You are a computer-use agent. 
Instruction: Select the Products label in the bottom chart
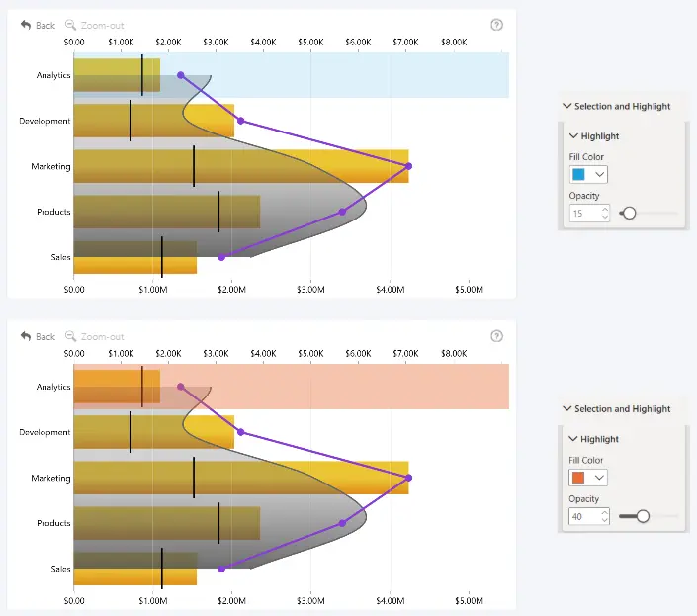pyautogui.click(x=53, y=523)
